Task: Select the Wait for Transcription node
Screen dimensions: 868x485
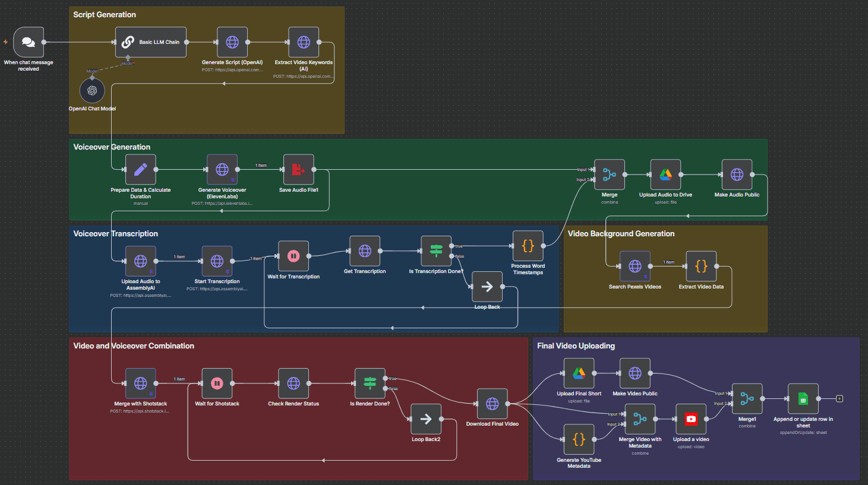Action: pos(293,256)
